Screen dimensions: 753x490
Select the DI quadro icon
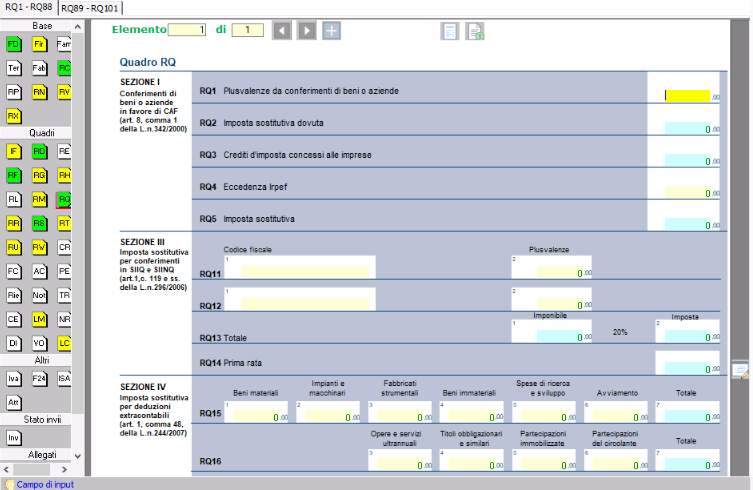coord(13,343)
